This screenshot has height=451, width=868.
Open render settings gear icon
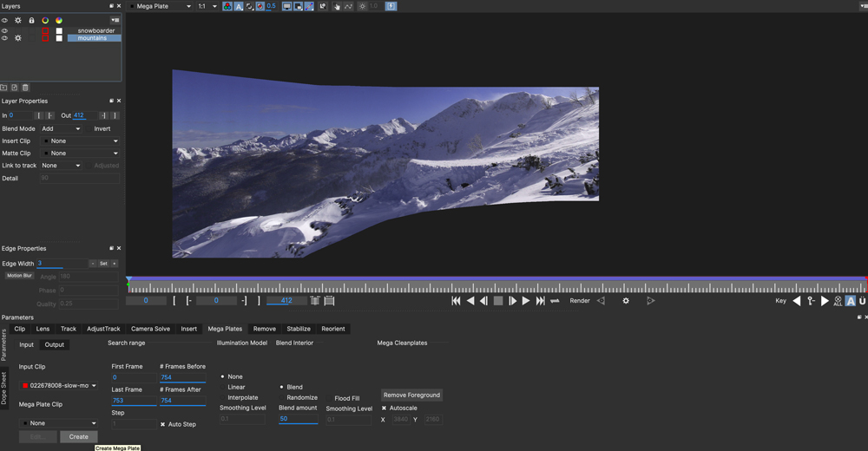[626, 301]
